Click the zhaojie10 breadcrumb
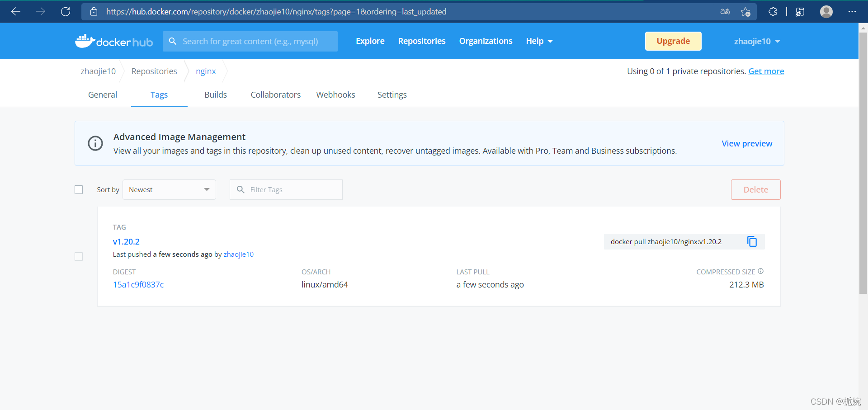This screenshot has height=410, width=868. [x=98, y=71]
